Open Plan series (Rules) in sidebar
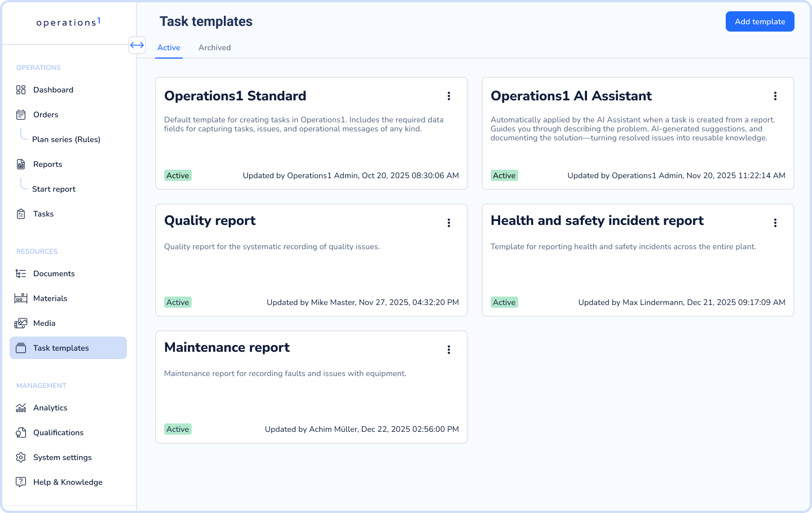Viewport: 812px width, 513px height. point(66,139)
